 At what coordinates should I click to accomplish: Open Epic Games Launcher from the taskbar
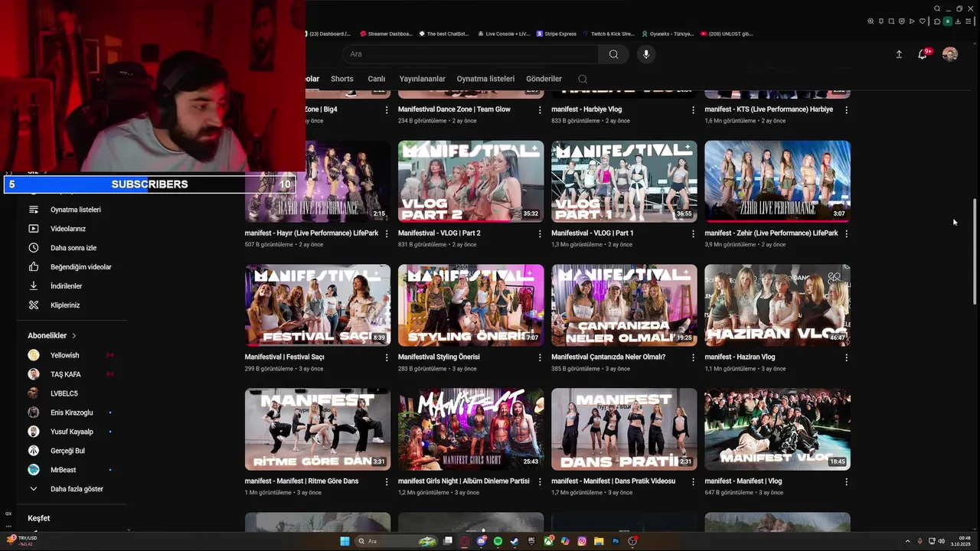coord(531,541)
